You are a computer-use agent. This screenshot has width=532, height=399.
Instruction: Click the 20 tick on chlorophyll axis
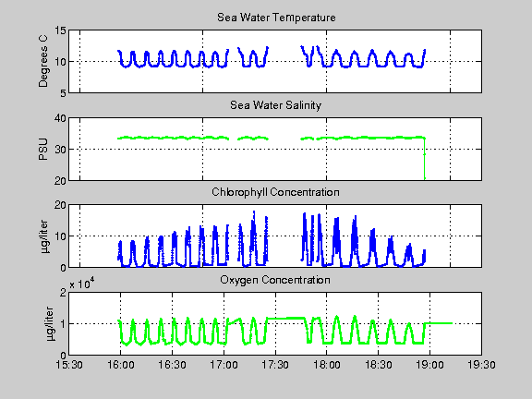pyautogui.click(x=60, y=205)
